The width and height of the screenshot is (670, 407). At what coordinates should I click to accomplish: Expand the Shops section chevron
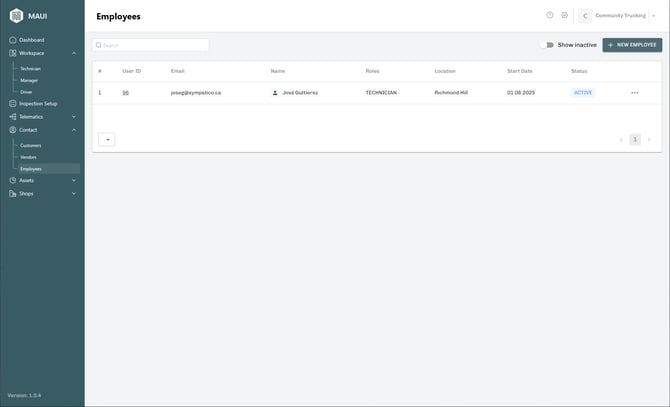(73, 193)
